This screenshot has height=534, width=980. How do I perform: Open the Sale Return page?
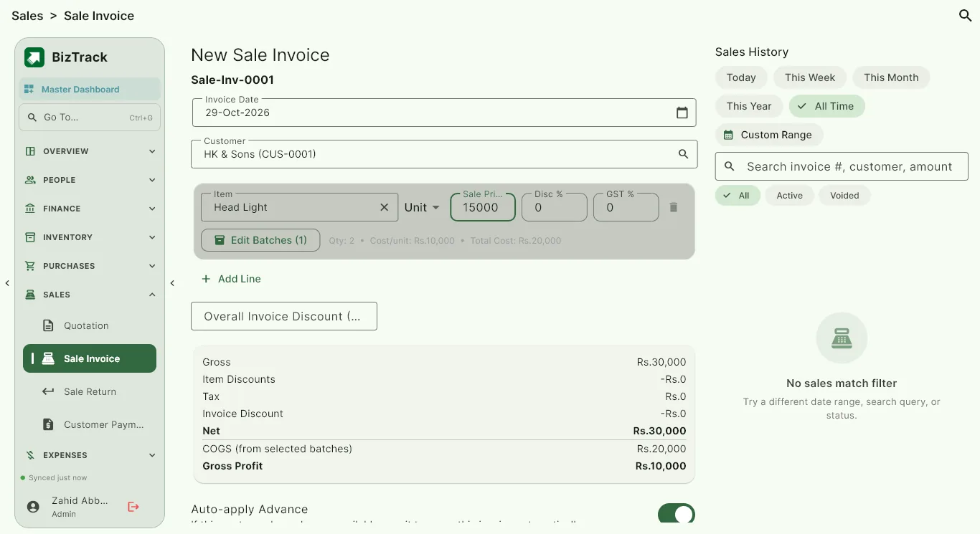pos(90,391)
